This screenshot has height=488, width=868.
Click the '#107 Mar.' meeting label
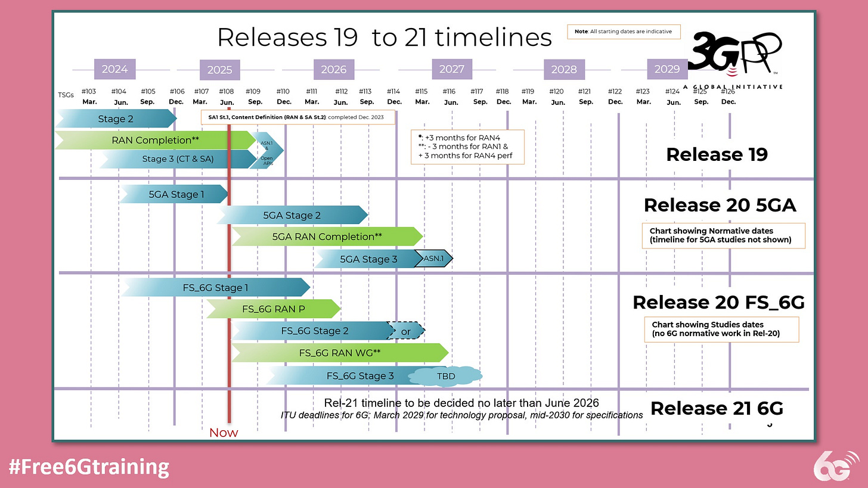(201, 97)
